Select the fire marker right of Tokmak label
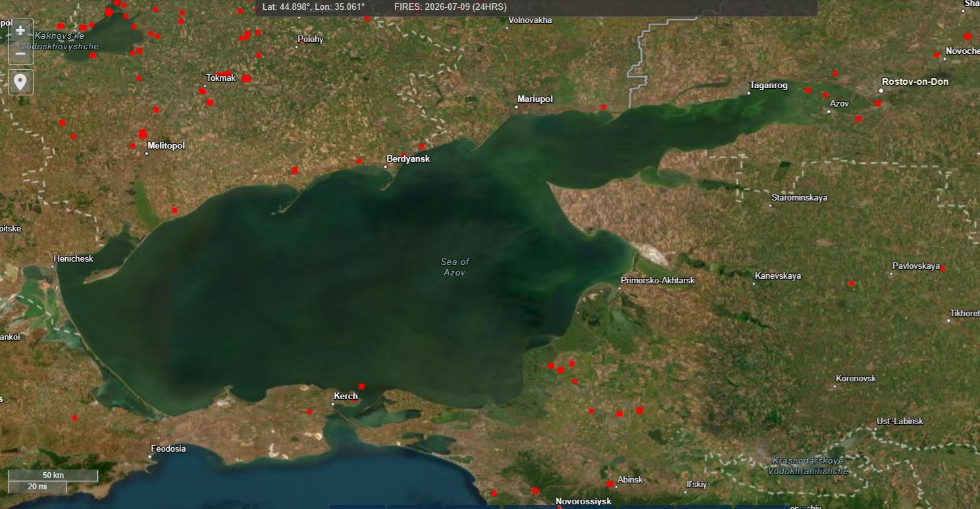The height and width of the screenshot is (509, 980). tap(246, 78)
